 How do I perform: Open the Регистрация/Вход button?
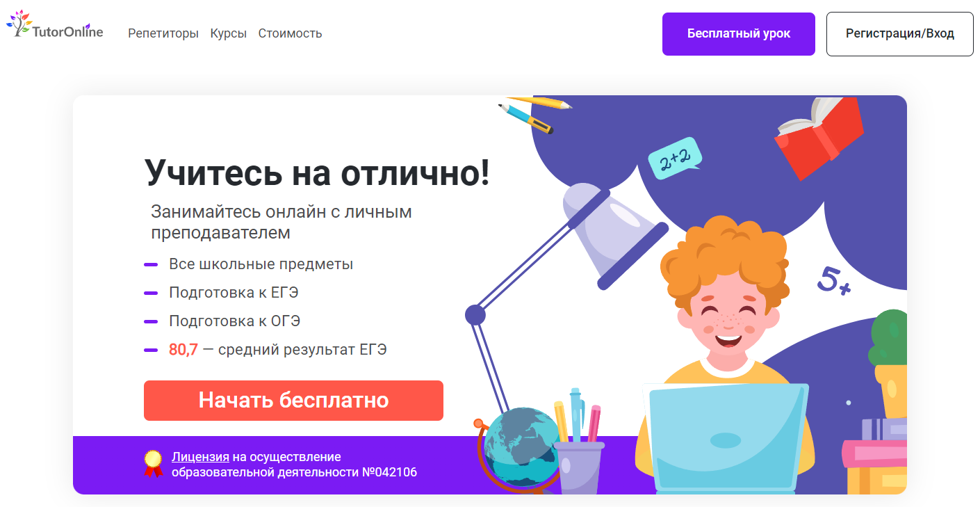coord(900,33)
